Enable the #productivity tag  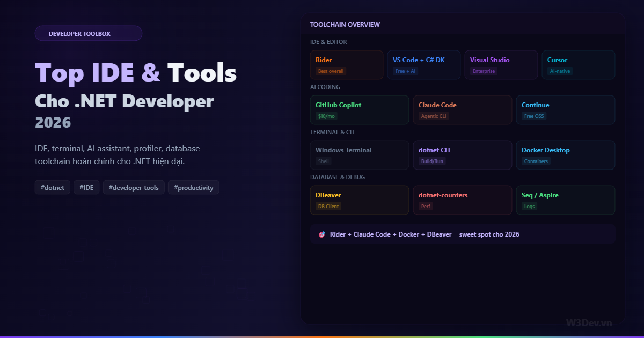tap(193, 187)
